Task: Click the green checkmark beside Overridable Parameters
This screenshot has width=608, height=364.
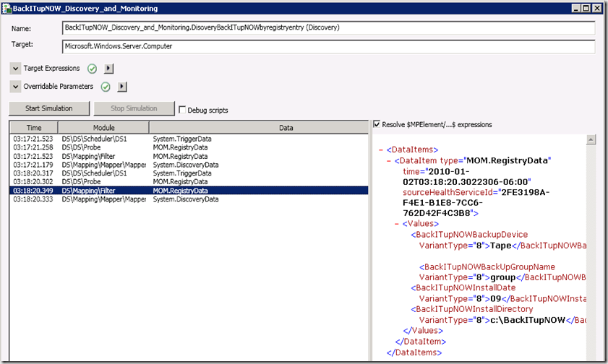Action: 106,87
